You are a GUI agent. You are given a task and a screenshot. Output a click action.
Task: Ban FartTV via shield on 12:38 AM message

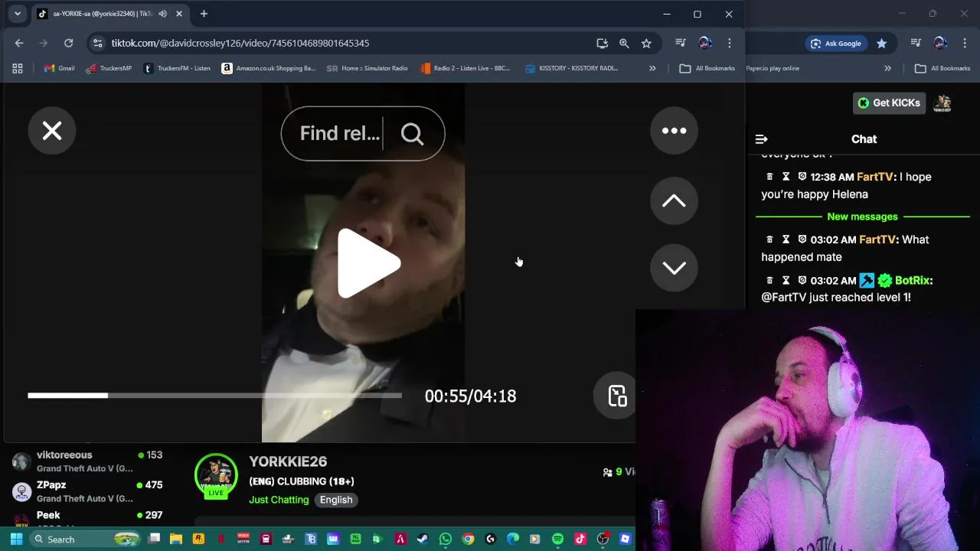[802, 177]
